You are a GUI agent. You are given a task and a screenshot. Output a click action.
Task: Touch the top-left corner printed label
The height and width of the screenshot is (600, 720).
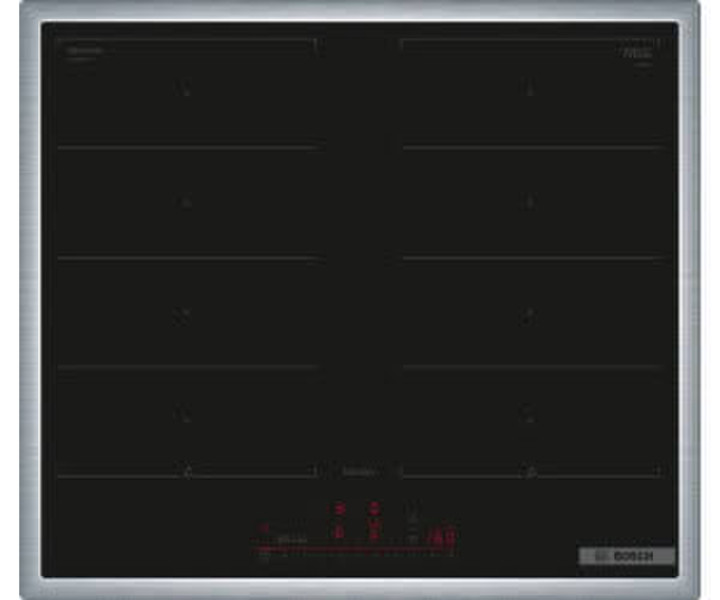[84, 49]
